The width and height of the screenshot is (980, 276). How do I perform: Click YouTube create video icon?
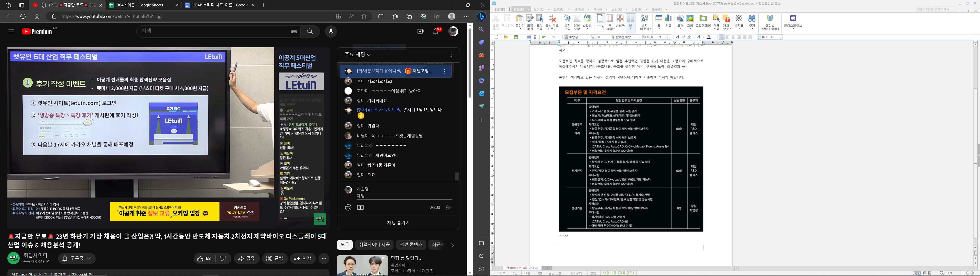point(420,32)
